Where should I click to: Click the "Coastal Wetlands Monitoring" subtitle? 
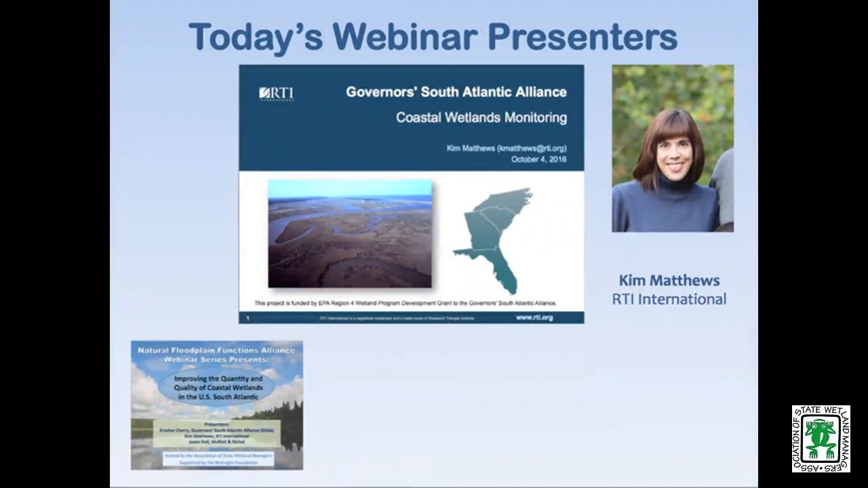click(x=481, y=117)
